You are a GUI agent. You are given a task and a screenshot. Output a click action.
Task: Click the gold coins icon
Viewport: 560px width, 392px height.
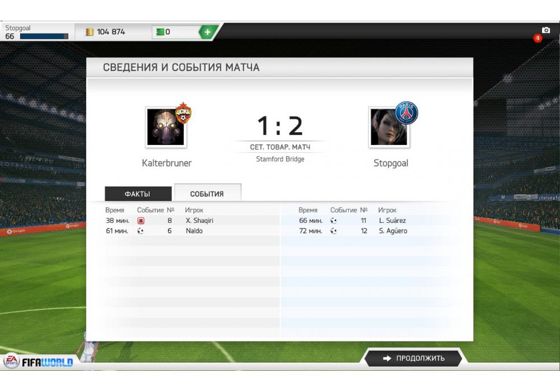pos(89,32)
